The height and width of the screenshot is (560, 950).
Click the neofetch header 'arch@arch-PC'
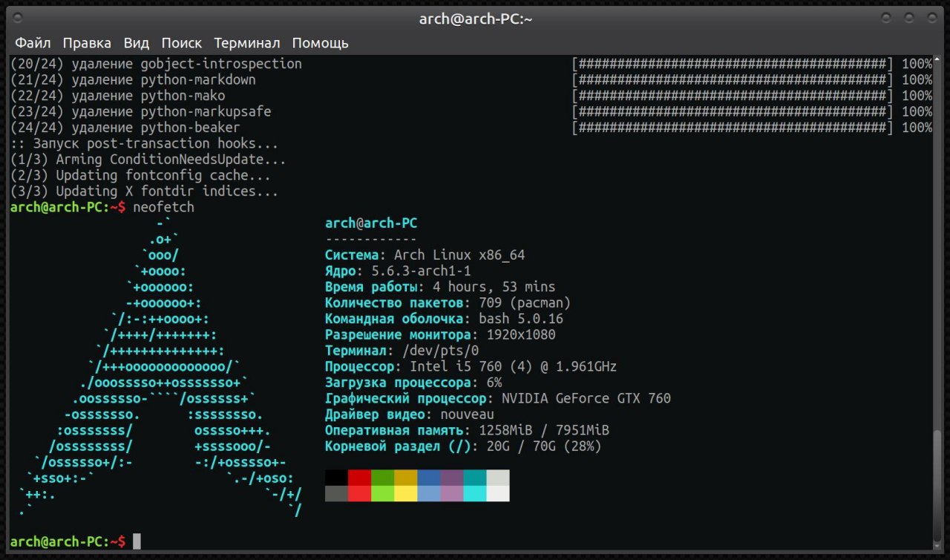coord(371,223)
